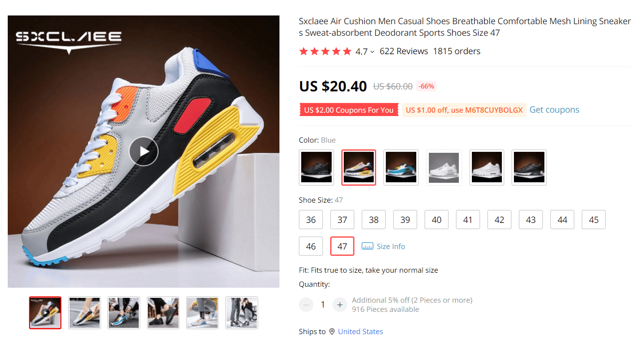Open the all-black shoe gallery thumbnail

163,312
